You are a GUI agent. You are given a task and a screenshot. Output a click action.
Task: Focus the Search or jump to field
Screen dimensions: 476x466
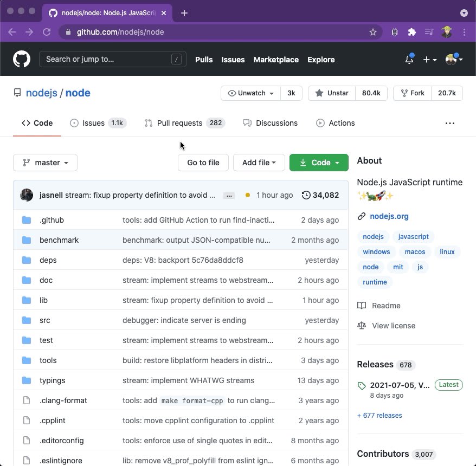pos(113,59)
